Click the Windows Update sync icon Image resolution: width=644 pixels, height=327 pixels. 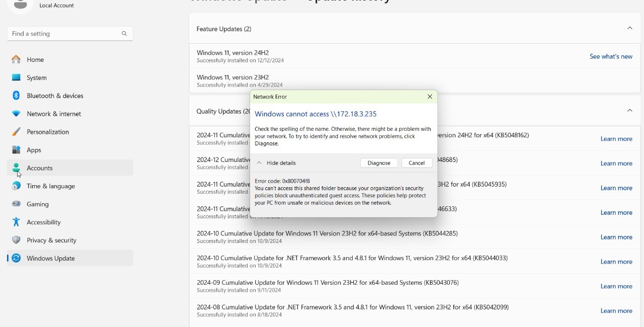16,258
